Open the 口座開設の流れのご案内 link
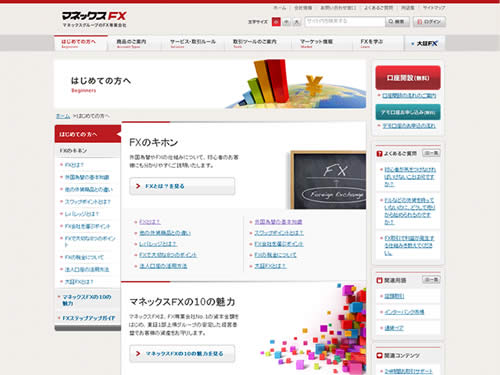500x375 pixels. (409, 96)
